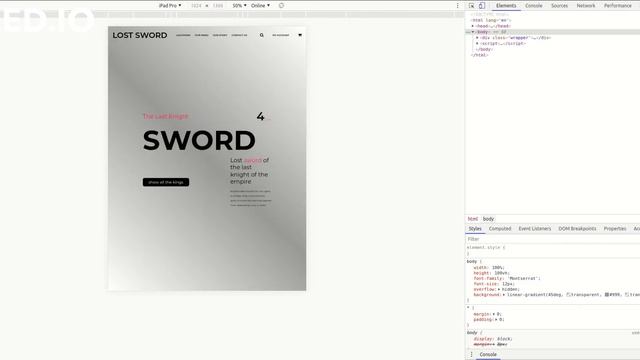Click the font-family Montserrat value
Image resolution: width=640 pixels, height=360 pixels.
tap(524, 278)
